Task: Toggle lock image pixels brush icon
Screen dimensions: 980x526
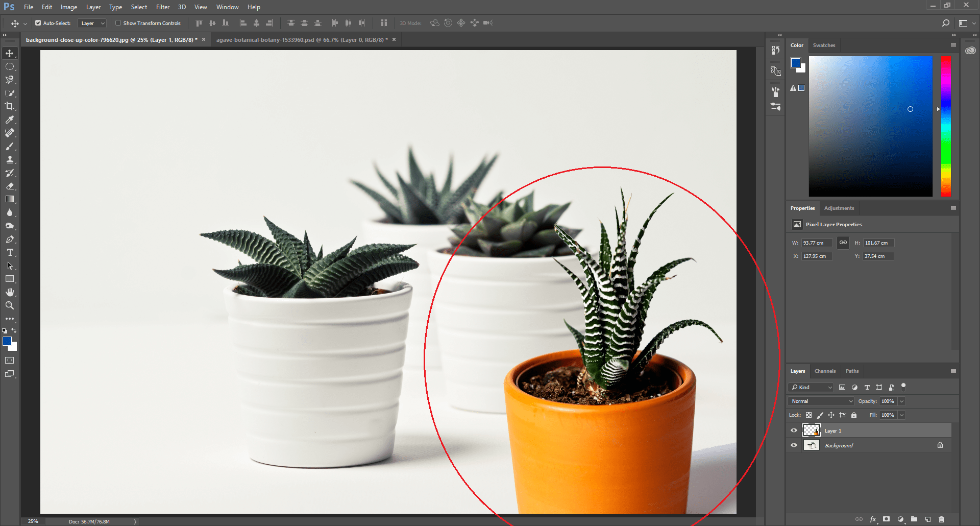Action: coord(820,415)
